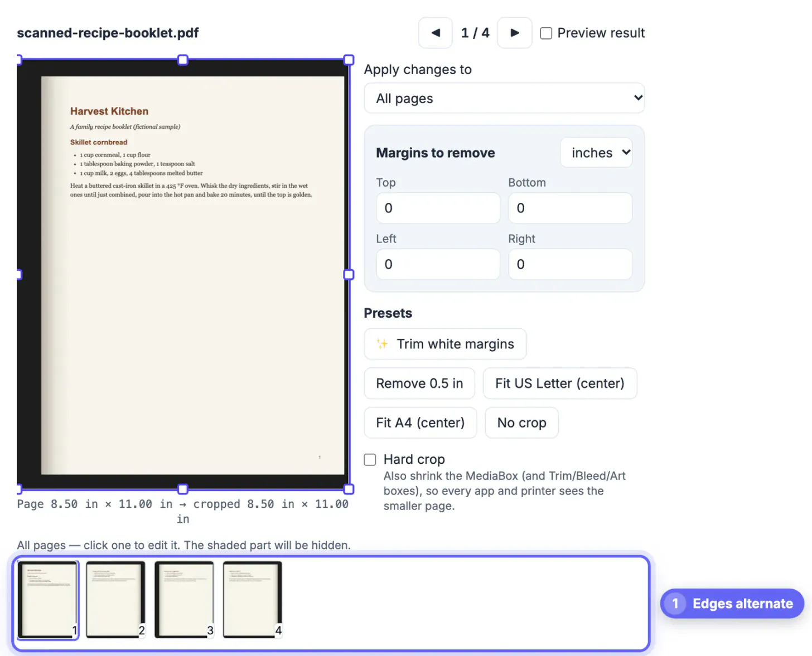
Task: Click the sparkle icon on Trim preset
Action: tap(382, 344)
